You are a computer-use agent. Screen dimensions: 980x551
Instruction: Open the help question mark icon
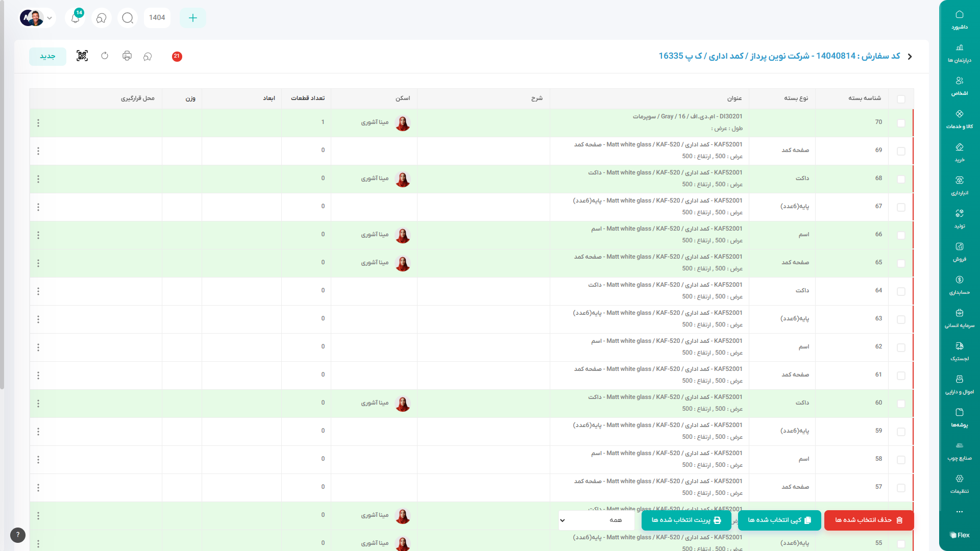click(18, 535)
